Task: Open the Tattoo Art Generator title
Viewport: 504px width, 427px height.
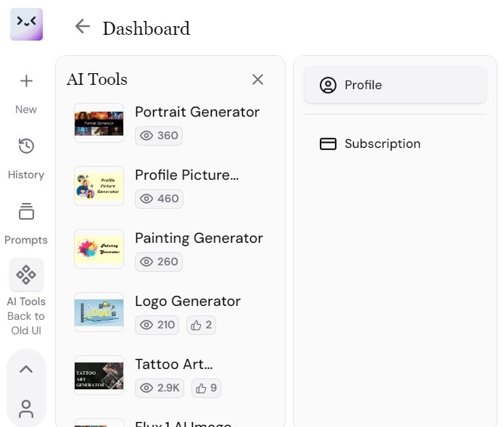Action: coord(174,364)
